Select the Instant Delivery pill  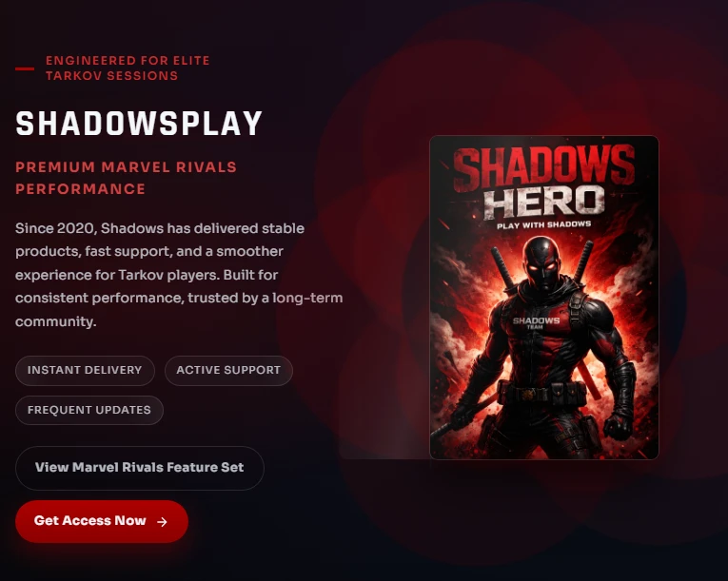[x=85, y=370]
